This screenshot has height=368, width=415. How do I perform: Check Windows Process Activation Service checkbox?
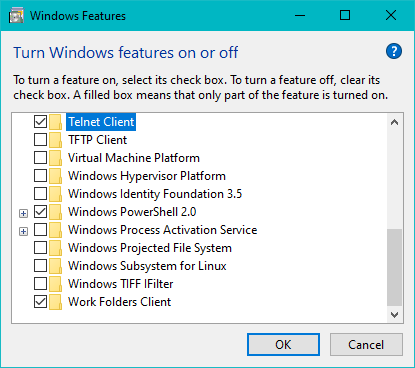(40, 230)
